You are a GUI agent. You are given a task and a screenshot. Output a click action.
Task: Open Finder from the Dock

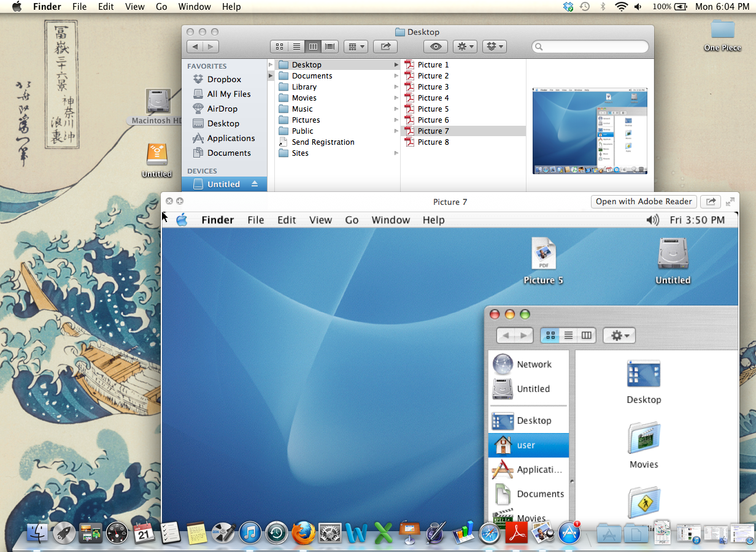(x=36, y=532)
